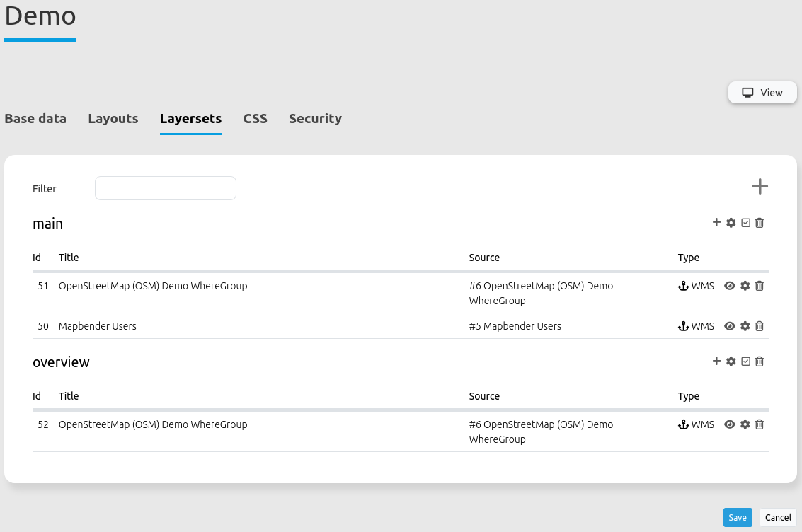Delete the main layerset via trash icon
This screenshot has height=532, width=802.
tap(760, 223)
